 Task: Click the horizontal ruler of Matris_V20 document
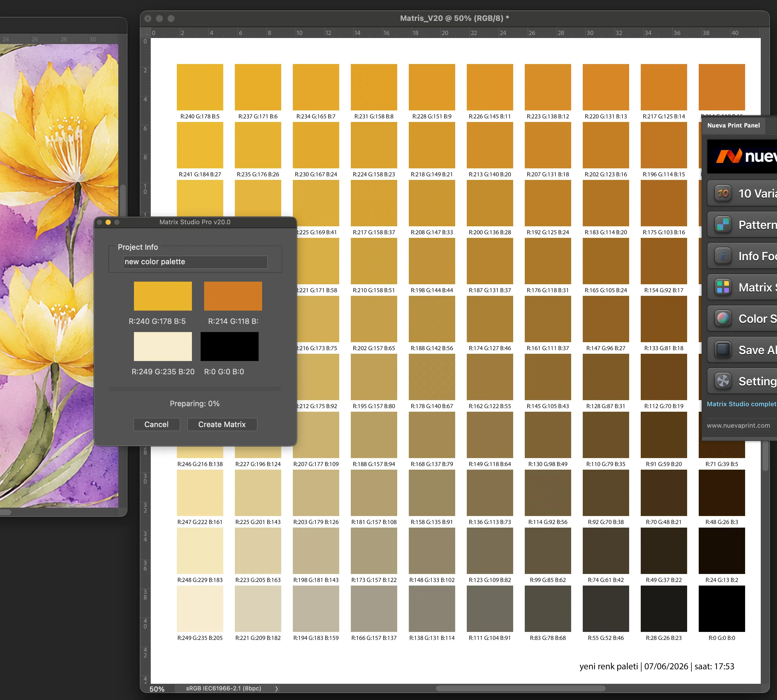coord(455,33)
